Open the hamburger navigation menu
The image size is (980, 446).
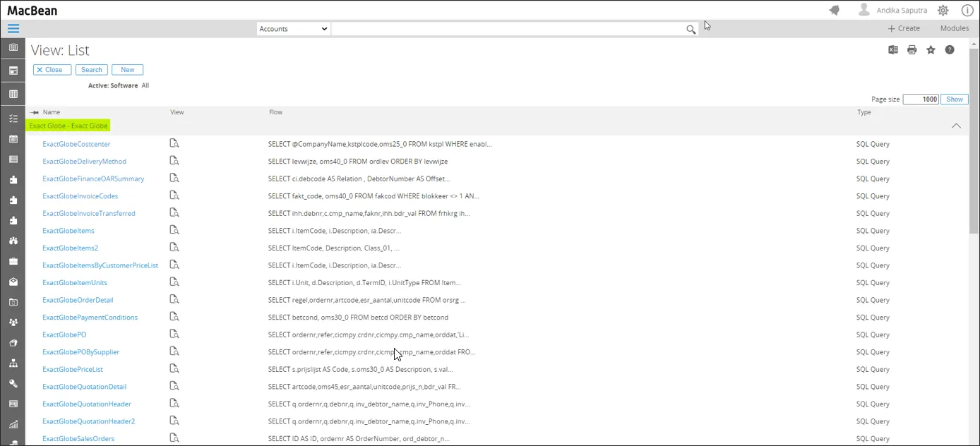point(13,29)
